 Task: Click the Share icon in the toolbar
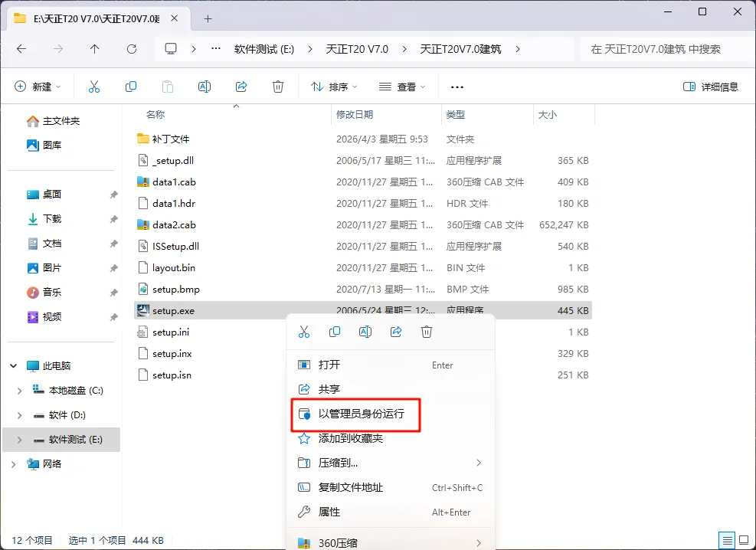[x=241, y=87]
